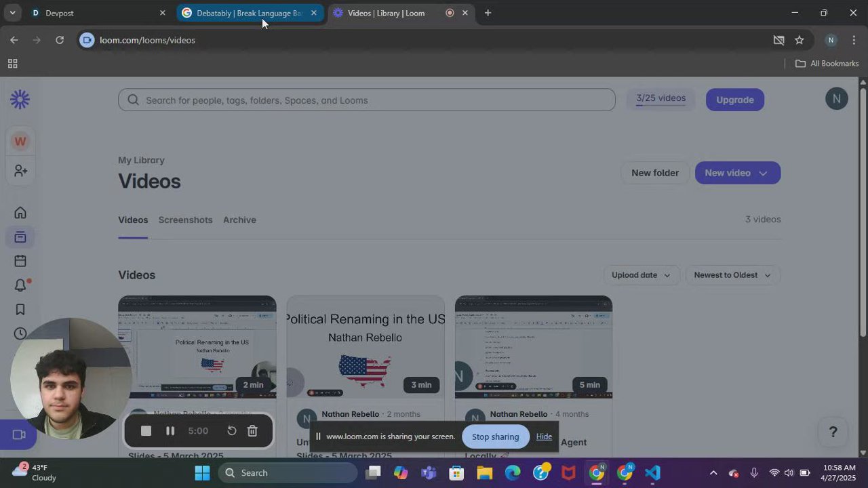Click the camera record button at lower left
This screenshot has height=488, width=868.
18,435
